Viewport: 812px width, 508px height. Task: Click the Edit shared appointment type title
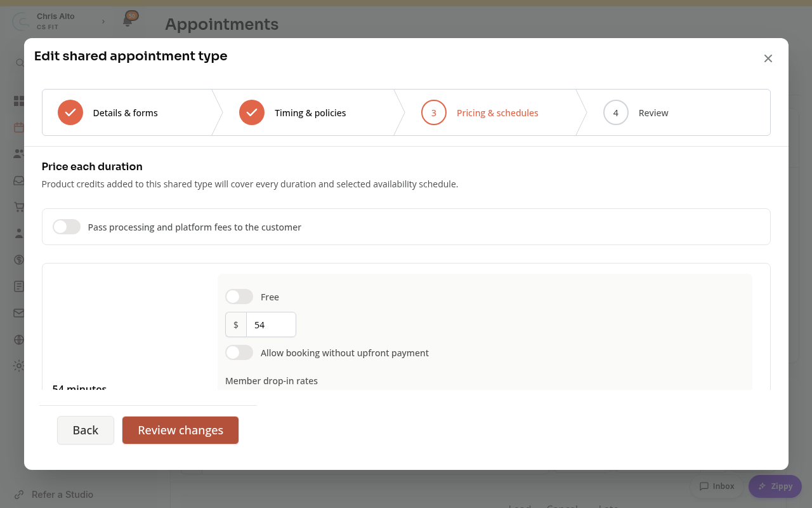point(131,56)
